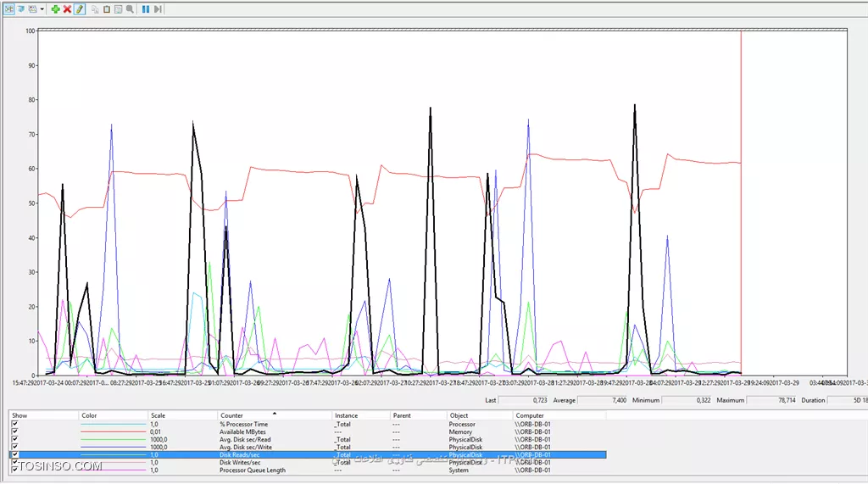Click the 50 label on the Y axis
Viewport: 868px width, 484px height.
coord(31,203)
